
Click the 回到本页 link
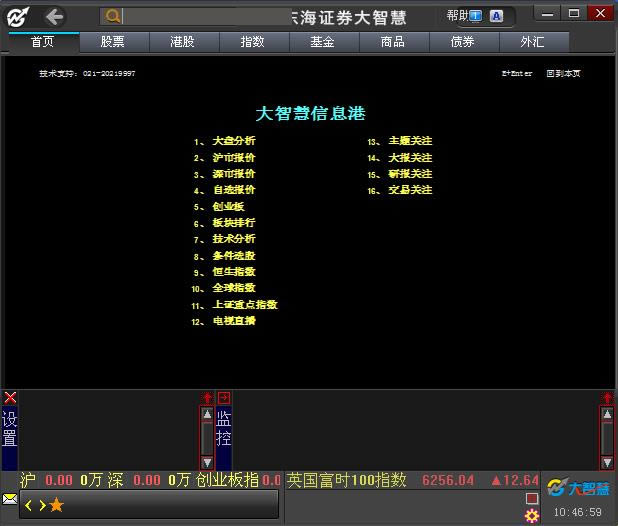(x=563, y=74)
